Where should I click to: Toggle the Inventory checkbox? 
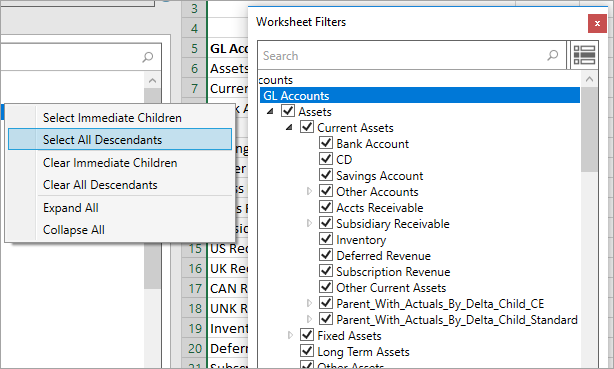(x=326, y=239)
